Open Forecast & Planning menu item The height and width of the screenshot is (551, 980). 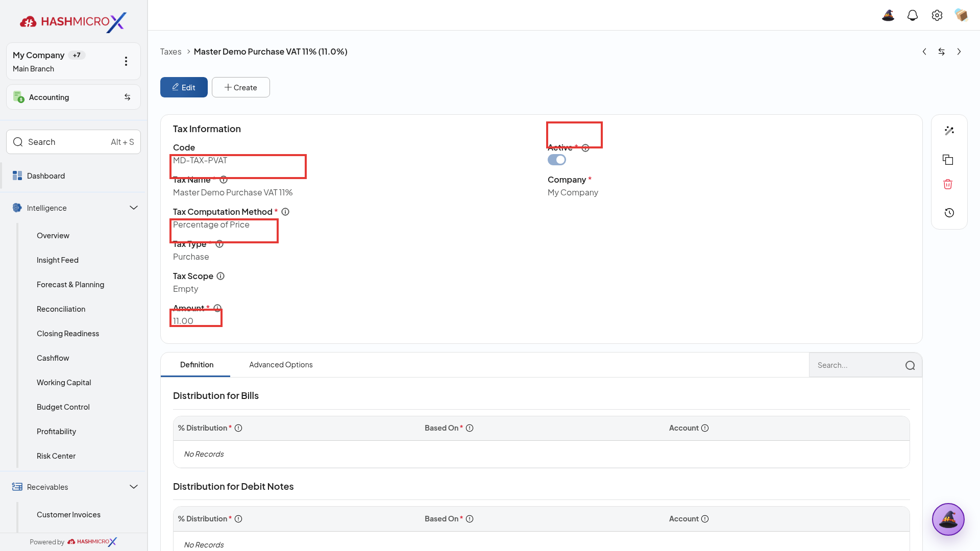(70, 285)
